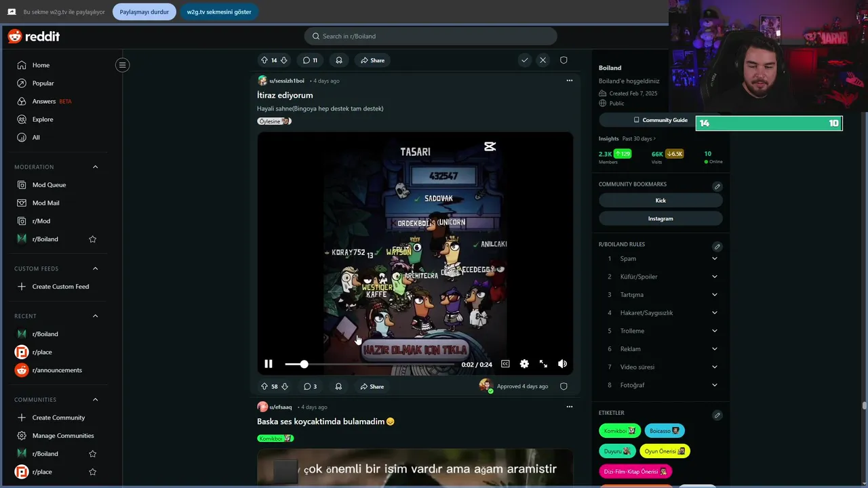868x488 pixels.
Task: Collapse the Moderation section
Action: point(95,167)
